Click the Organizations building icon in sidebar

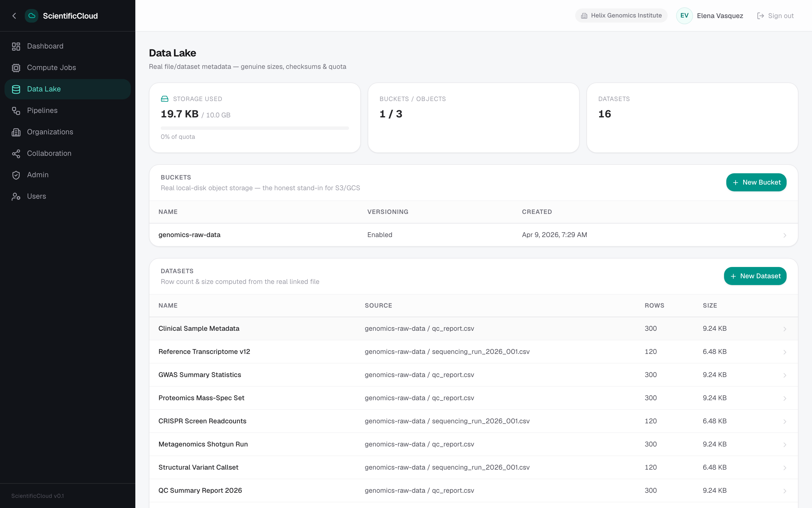pos(16,132)
